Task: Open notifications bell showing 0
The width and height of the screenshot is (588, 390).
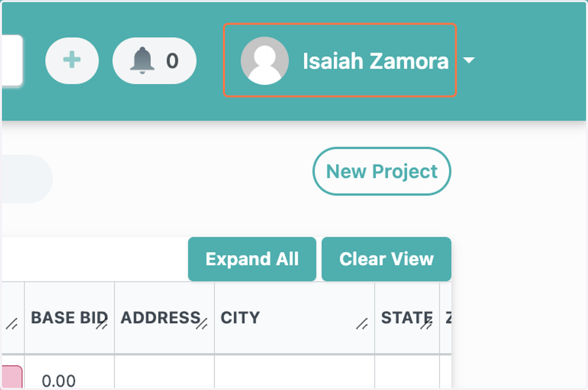Action: pyautogui.click(x=154, y=61)
